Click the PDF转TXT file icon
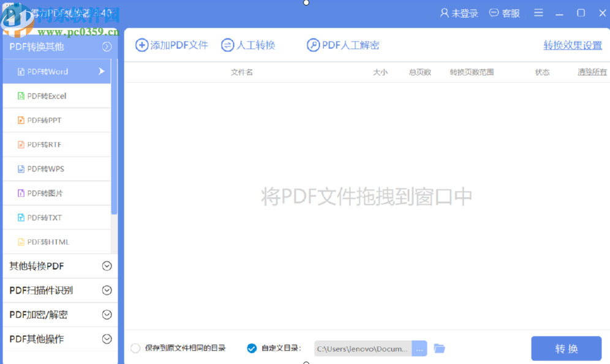The image size is (610, 364). (x=21, y=218)
